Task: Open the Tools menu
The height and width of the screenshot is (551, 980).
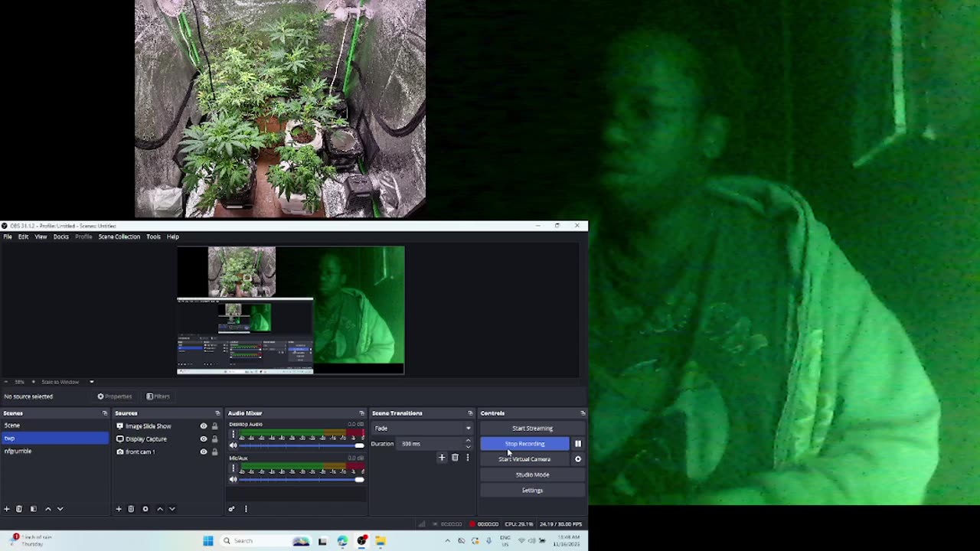Action: coord(154,236)
